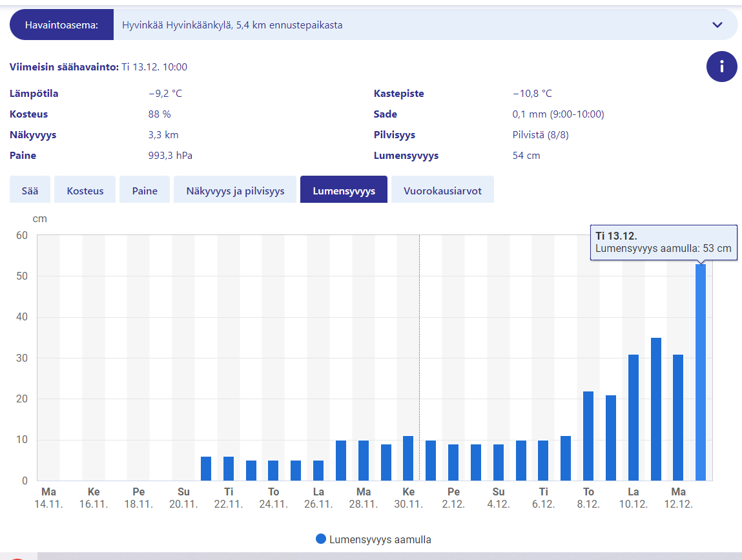Screen dimensions: 742x560
Task: Click the active Lumensyvyys tab
Action: pos(344,191)
